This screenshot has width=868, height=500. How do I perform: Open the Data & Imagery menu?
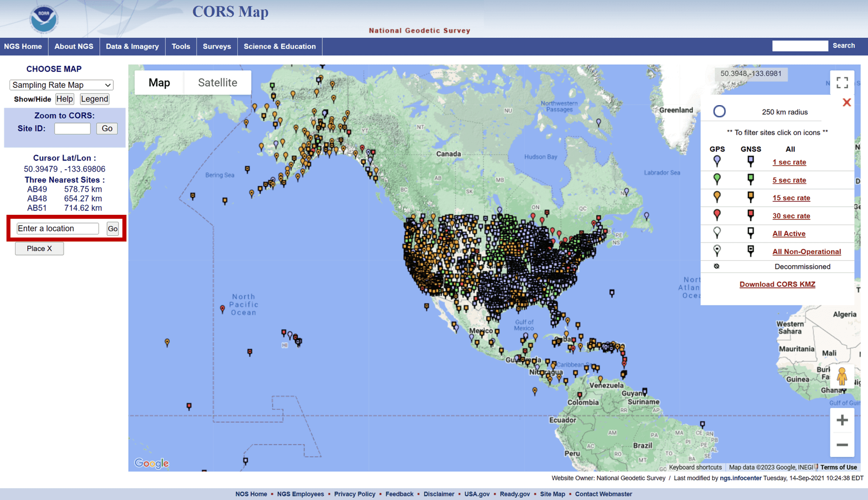[132, 46]
